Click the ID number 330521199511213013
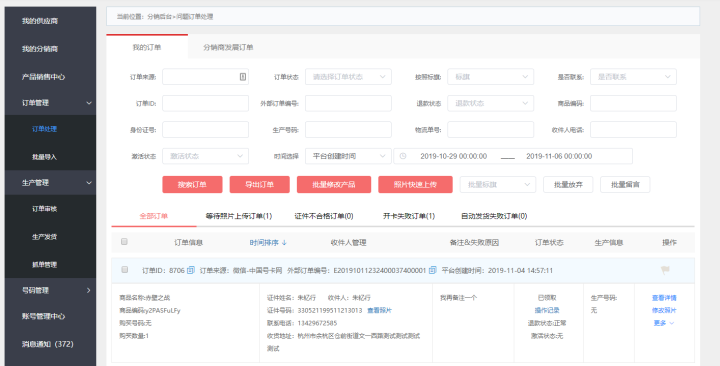 (x=330, y=310)
